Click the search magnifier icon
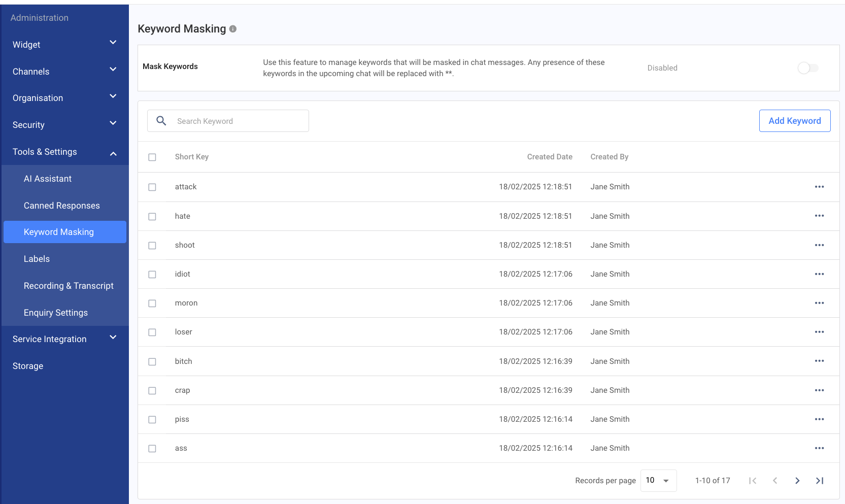 coord(161,121)
